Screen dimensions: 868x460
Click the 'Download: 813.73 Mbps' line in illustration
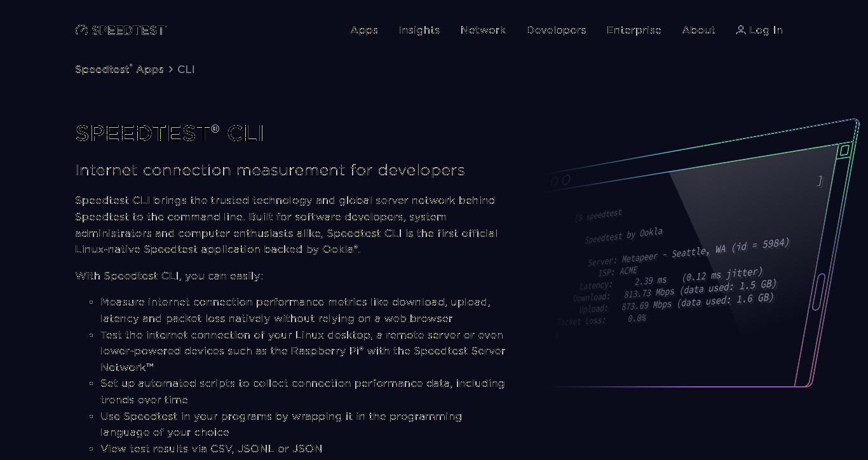674,290
